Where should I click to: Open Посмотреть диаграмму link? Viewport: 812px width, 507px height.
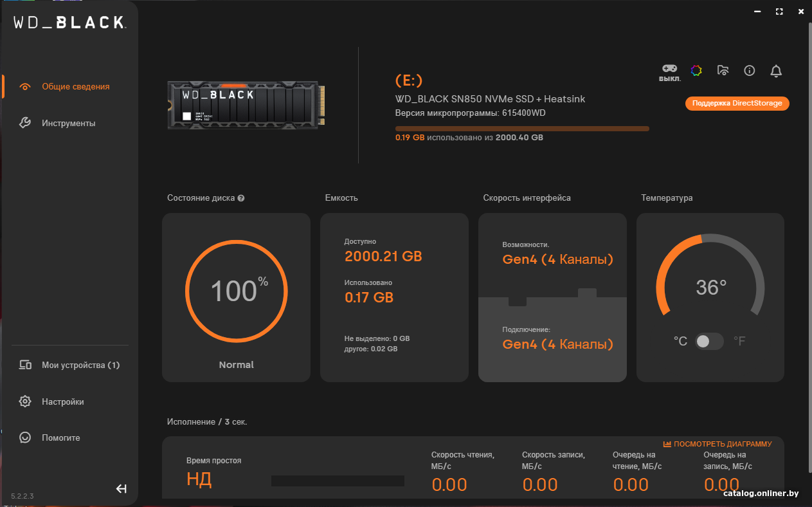(x=717, y=444)
